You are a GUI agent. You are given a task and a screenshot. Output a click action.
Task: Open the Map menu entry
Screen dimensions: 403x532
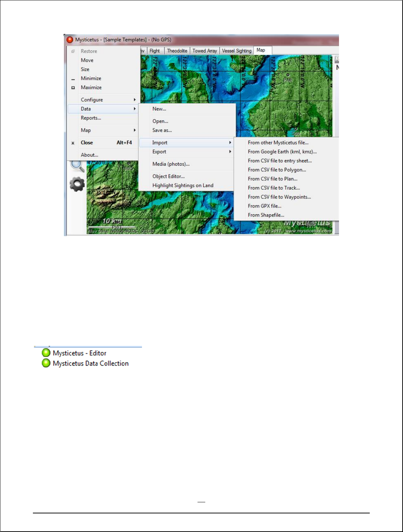[103, 130]
